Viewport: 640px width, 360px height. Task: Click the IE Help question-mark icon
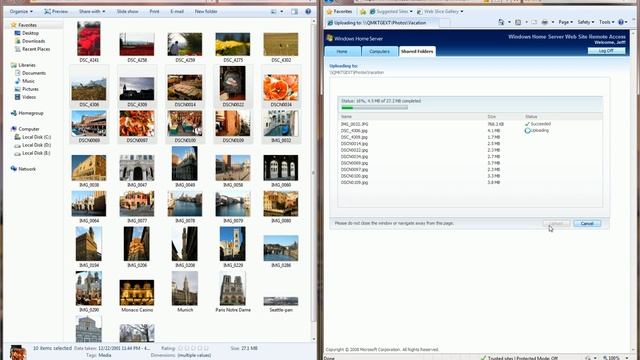[621, 22]
